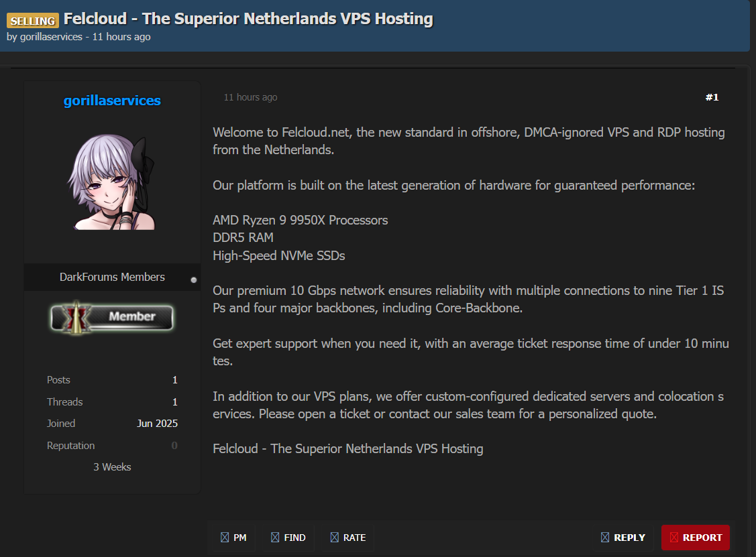The height and width of the screenshot is (557, 756).
Task: Click the #1 post number link
Action: click(712, 97)
